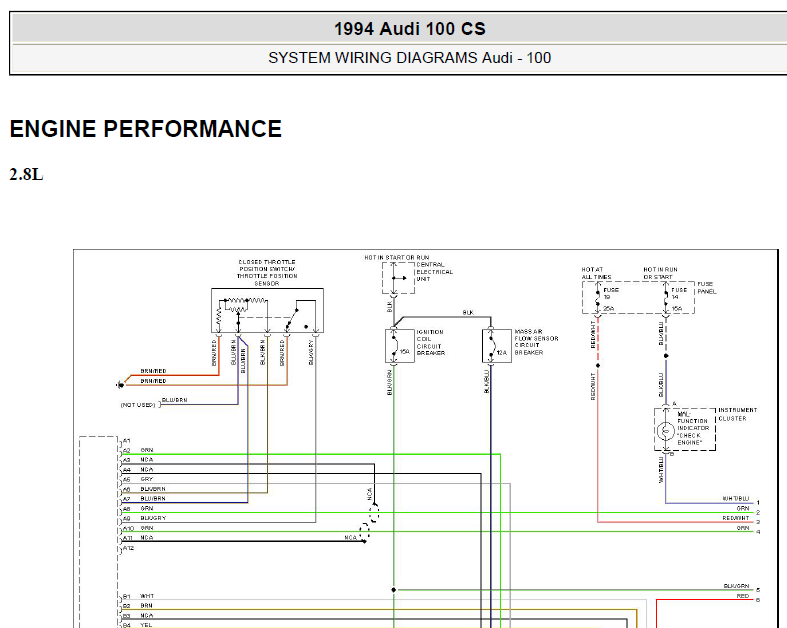Image resolution: width=787 pixels, height=628 pixels.
Task: Click the 'A11 NCA' pin label
Action: click(138, 538)
